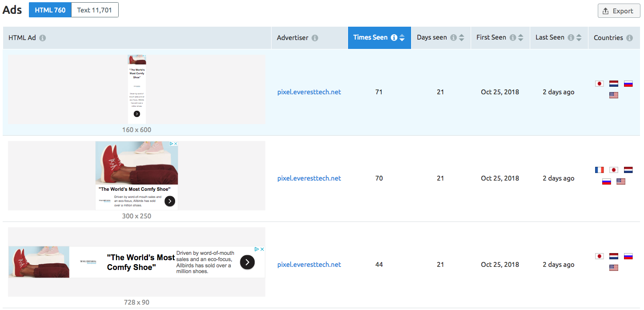Click Japan flag in the 44 times seen row
The height and width of the screenshot is (310, 644).
pyautogui.click(x=600, y=256)
